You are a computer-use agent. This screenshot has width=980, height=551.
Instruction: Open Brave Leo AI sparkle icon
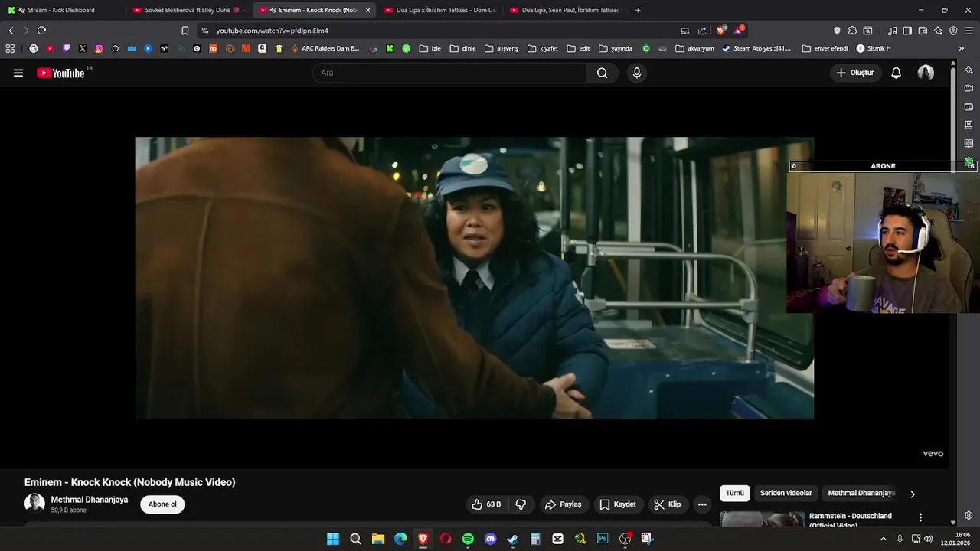coord(938,31)
